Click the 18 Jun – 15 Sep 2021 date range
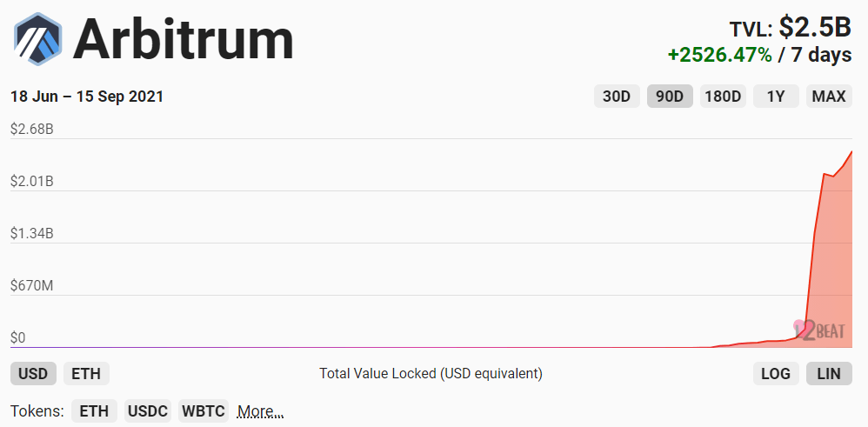Viewport: 868px width, 427px height. tap(87, 97)
